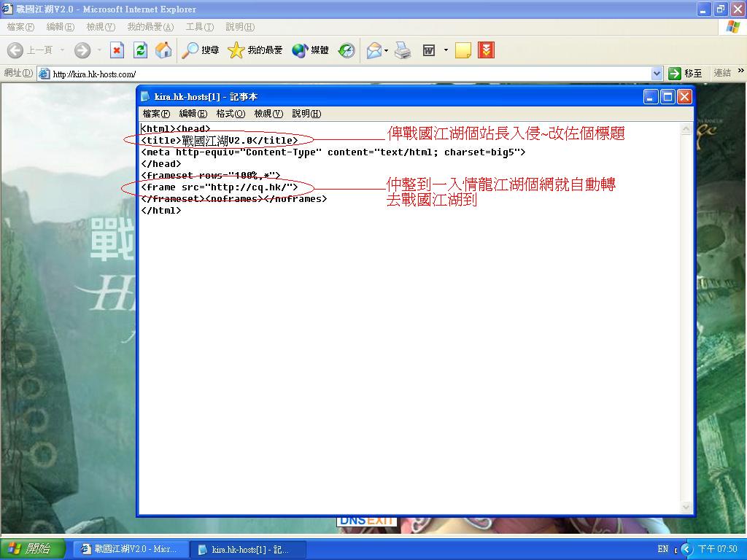The height and width of the screenshot is (560, 747).
Task: Click the address bar URL field
Action: 351,74
